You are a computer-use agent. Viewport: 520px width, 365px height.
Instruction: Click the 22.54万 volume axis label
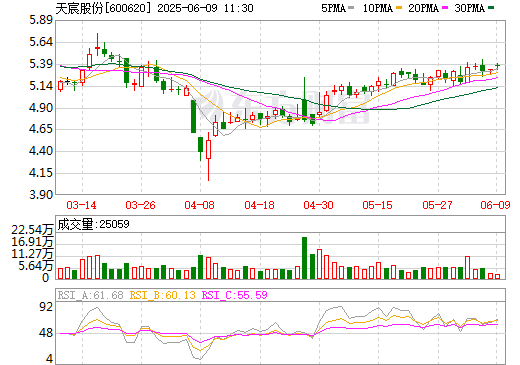tap(32, 230)
